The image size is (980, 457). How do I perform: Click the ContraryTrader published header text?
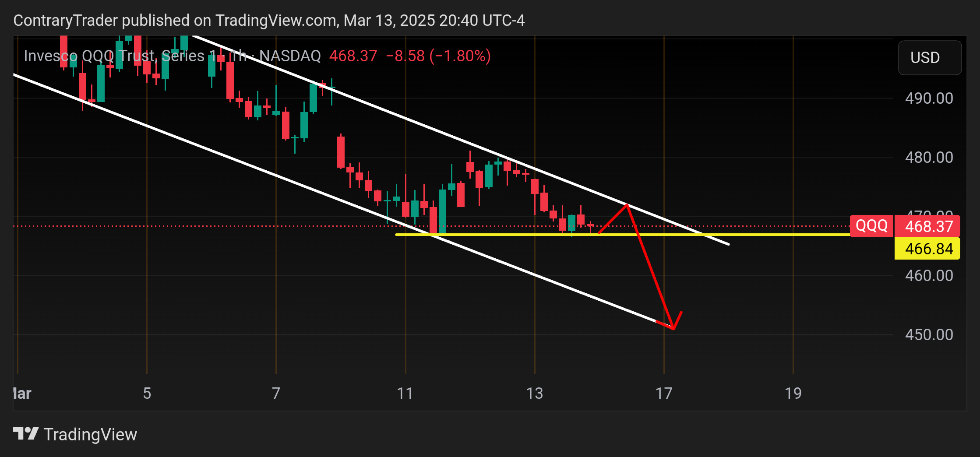[269, 21]
